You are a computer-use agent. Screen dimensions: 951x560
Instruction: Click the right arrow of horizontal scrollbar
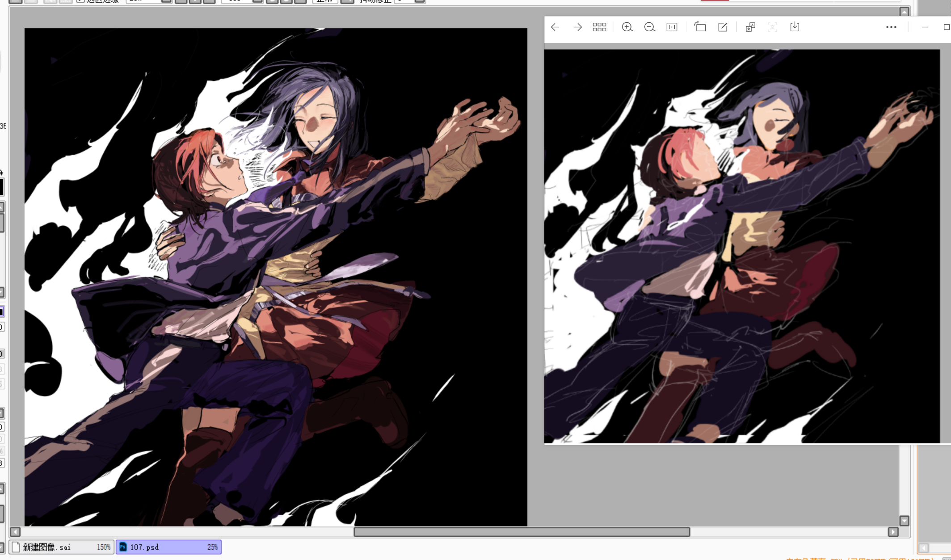click(x=893, y=532)
